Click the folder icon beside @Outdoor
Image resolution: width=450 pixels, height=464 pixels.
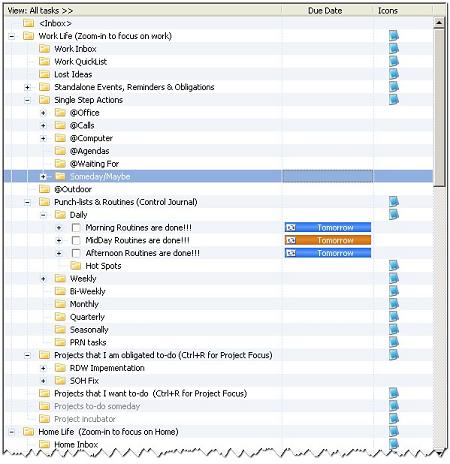44,189
